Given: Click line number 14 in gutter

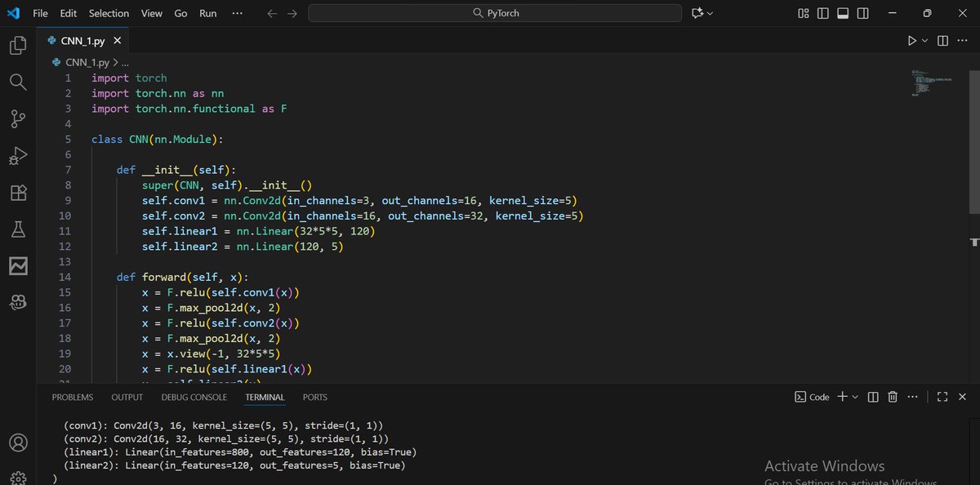Looking at the screenshot, I should point(65,277).
